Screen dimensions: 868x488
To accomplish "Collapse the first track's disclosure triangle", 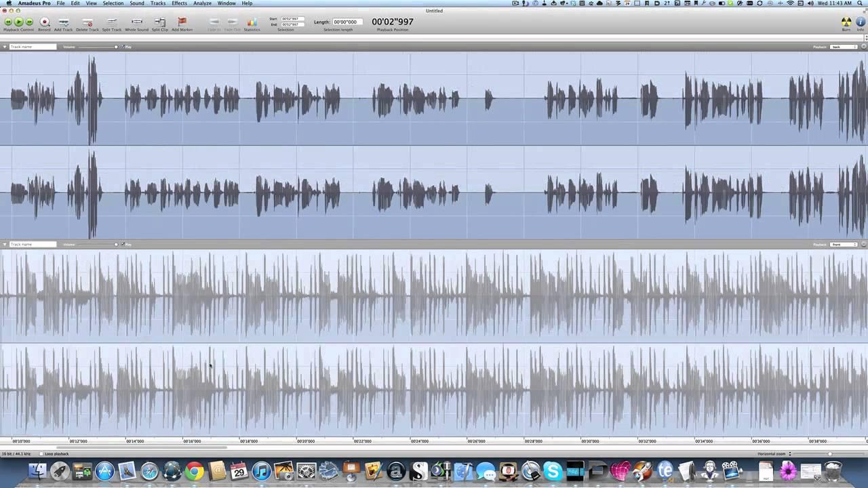I will (x=5, y=47).
